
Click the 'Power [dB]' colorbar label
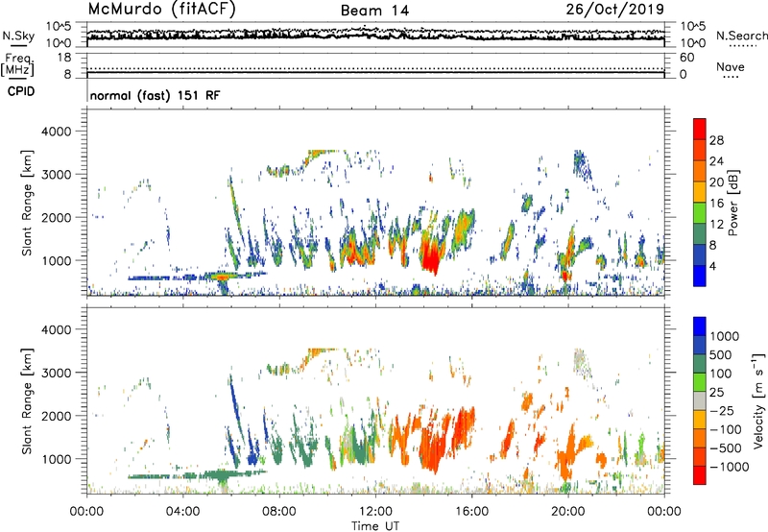[733, 203]
